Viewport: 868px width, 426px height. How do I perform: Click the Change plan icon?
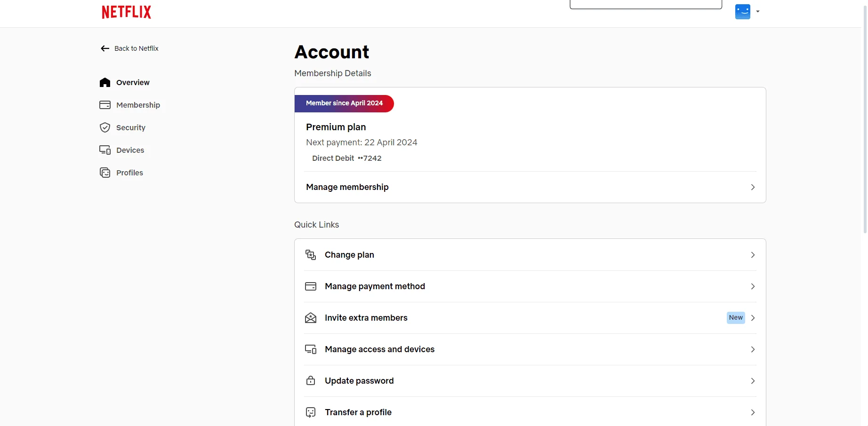(x=311, y=255)
